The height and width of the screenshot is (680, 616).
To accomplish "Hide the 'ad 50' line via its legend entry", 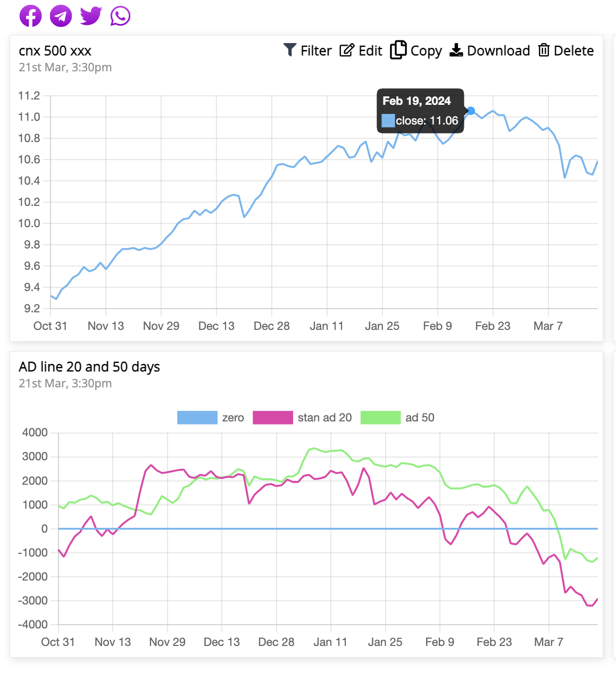I will click(381, 417).
